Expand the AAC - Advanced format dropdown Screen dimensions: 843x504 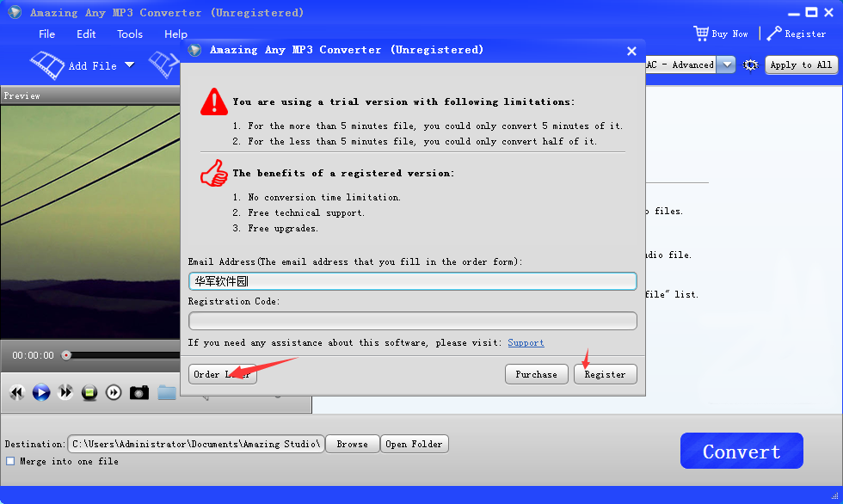(725, 65)
